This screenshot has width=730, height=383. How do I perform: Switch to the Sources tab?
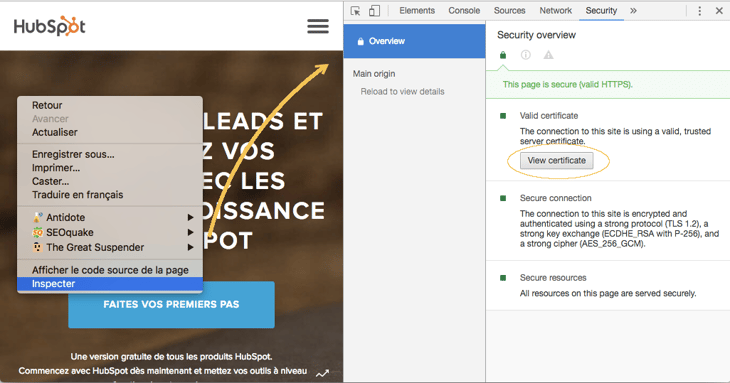pyautogui.click(x=509, y=11)
